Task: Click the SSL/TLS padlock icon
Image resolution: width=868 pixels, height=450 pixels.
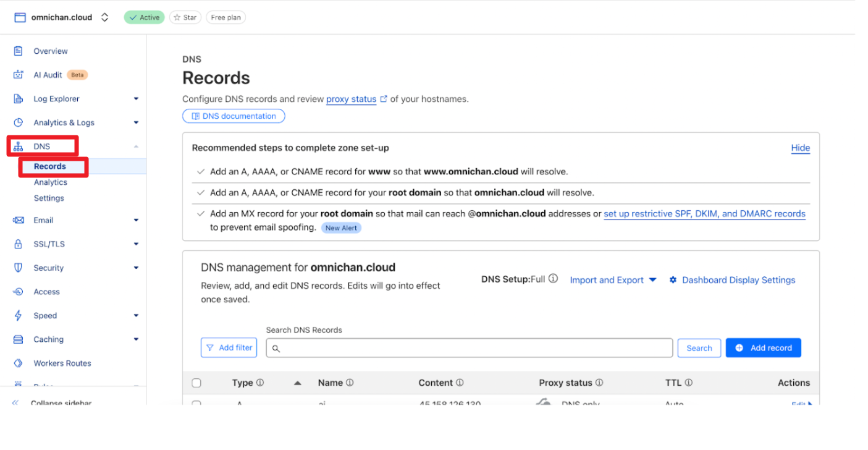Action: point(19,244)
